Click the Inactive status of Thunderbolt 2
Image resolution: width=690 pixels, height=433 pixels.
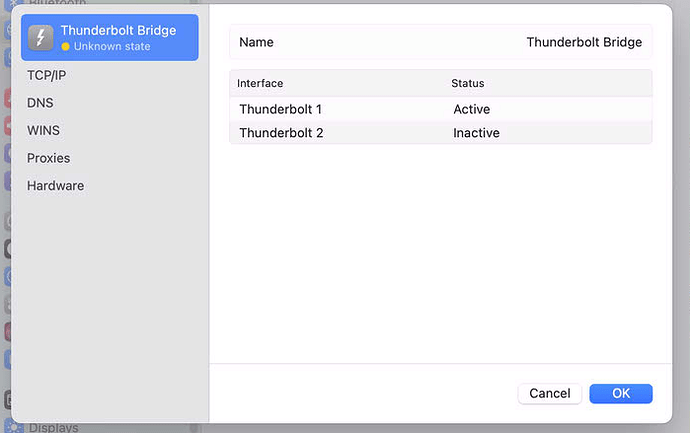point(476,132)
